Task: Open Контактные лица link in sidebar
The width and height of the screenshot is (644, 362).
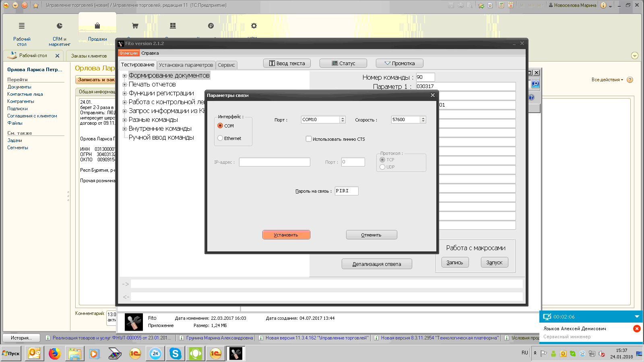Action: 25,94
